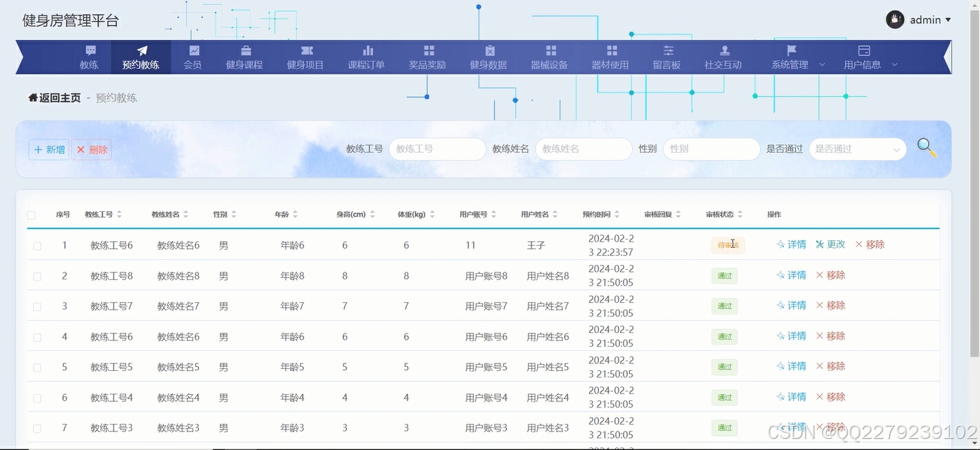This screenshot has width=980, height=450.
Task: Open the 奖品奖励 section
Action: click(428, 57)
